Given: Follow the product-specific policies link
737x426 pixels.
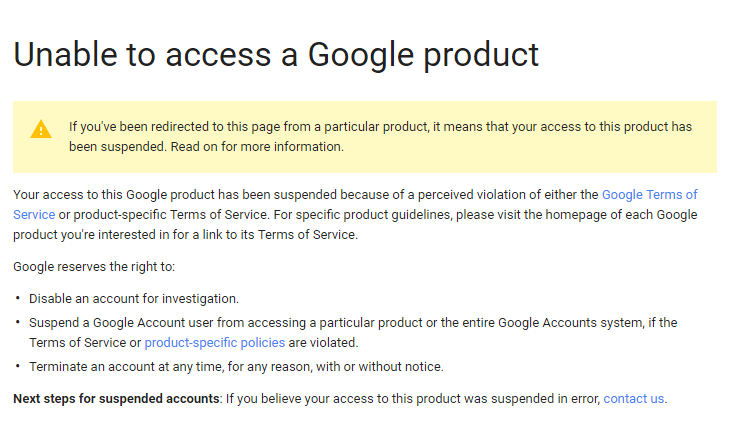Looking at the screenshot, I should [x=214, y=342].
